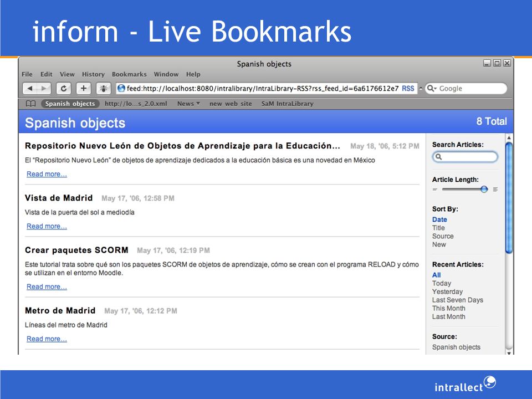The height and width of the screenshot is (399, 532).
Task: Open the Help menu
Action: (193, 74)
